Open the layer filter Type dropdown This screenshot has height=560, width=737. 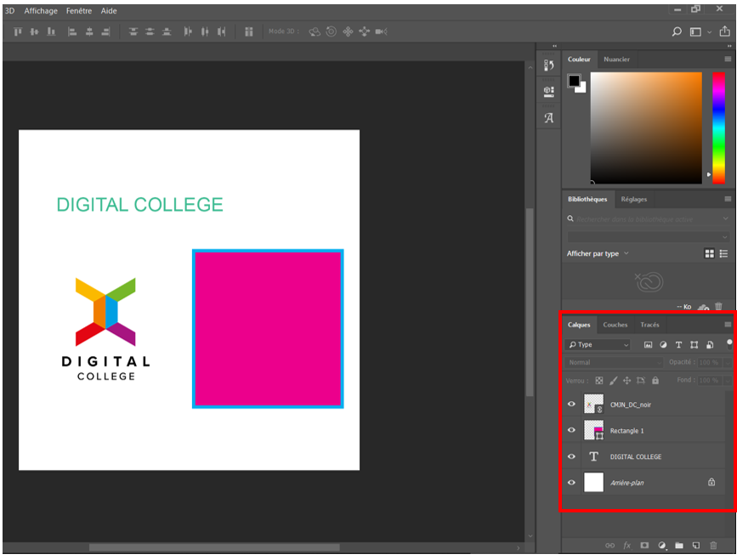point(598,345)
